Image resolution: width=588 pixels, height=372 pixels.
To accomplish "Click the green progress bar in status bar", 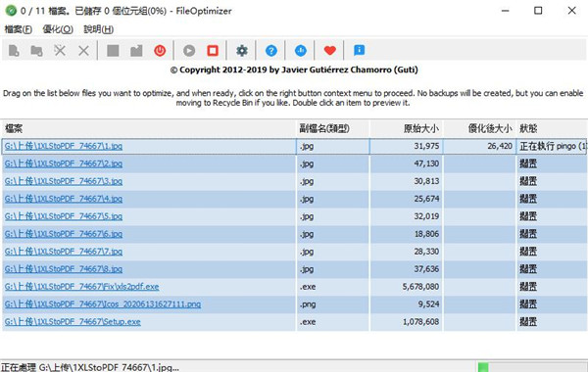I will pos(483,367).
